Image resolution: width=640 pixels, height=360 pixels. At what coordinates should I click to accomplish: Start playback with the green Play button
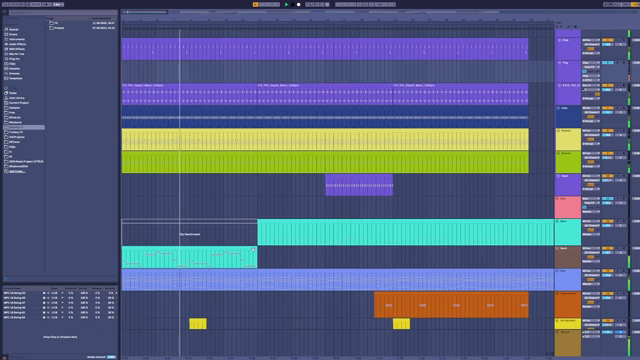click(287, 4)
